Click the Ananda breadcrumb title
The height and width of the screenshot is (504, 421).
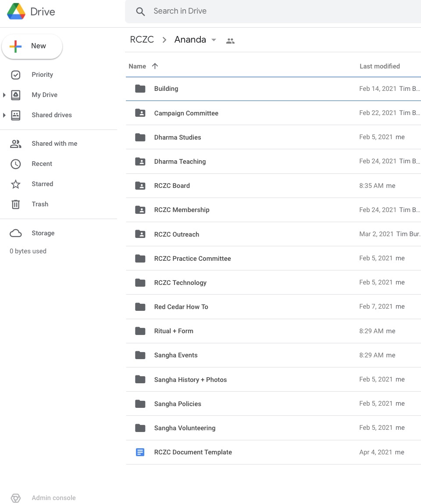pyautogui.click(x=190, y=40)
